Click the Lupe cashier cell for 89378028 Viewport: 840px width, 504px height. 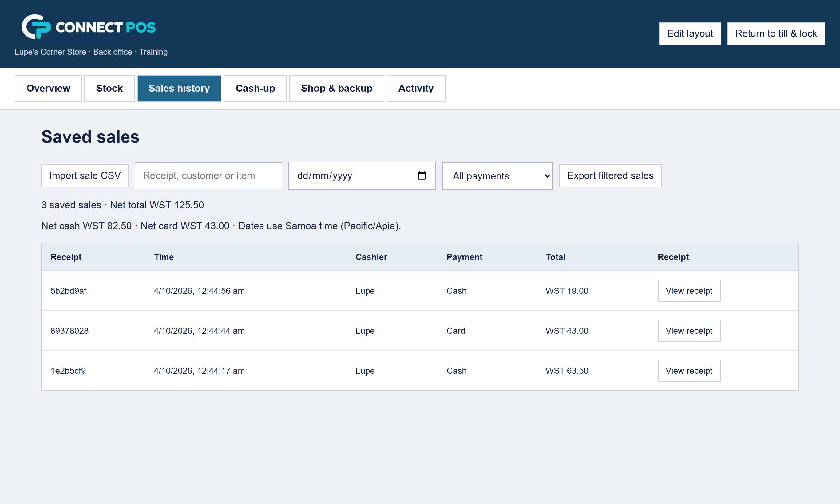365,331
